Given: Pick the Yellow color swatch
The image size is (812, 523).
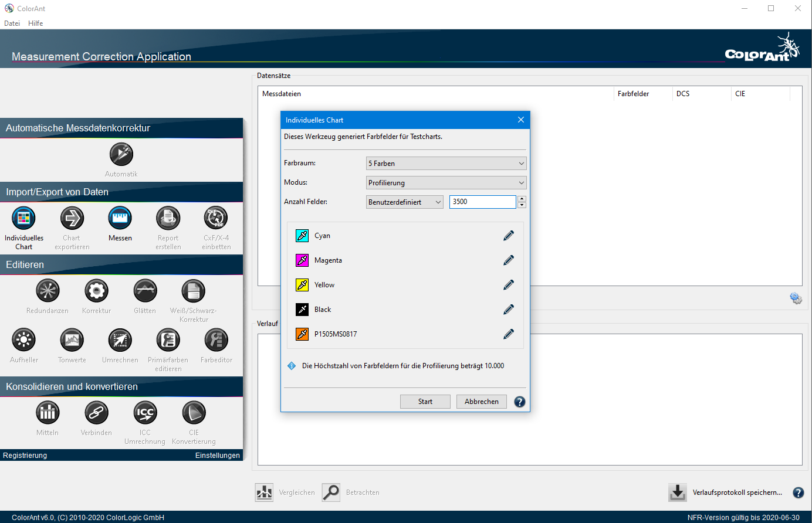Looking at the screenshot, I should pyautogui.click(x=302, y=285).
